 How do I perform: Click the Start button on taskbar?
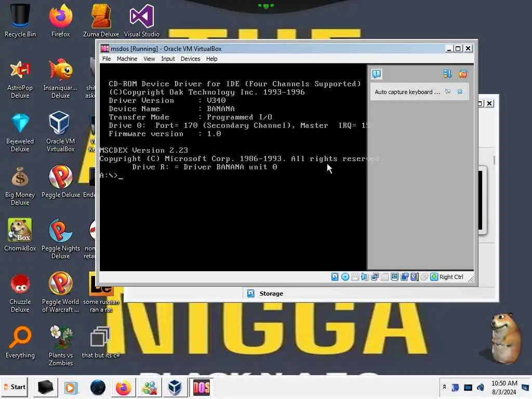coord(15,387)
